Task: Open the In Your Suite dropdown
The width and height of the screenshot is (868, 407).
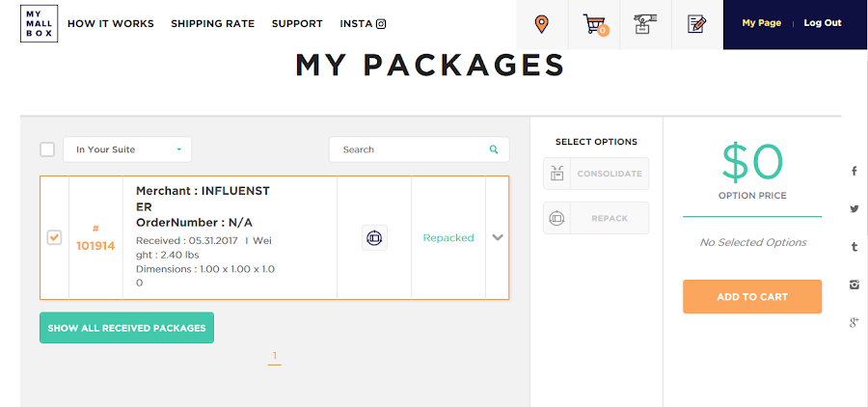Action: click(127, 149)
